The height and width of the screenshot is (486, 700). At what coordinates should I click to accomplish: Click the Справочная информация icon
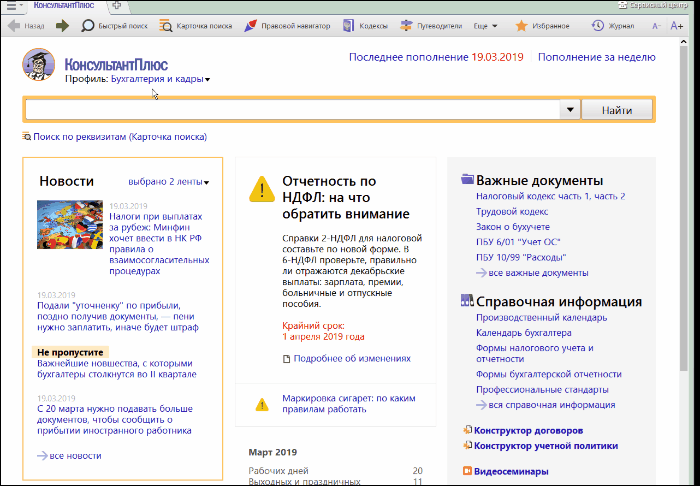click(x=467, y=301)
